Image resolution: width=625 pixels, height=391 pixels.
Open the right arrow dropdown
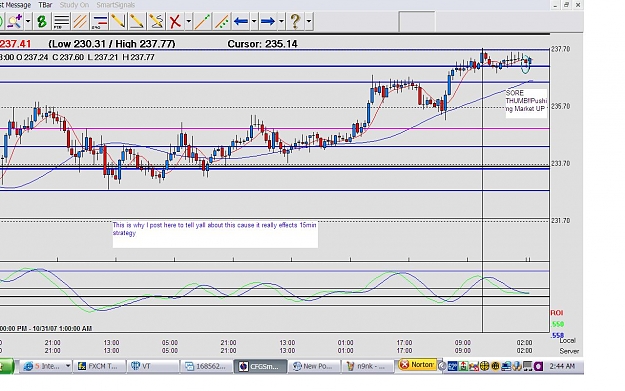281,21
